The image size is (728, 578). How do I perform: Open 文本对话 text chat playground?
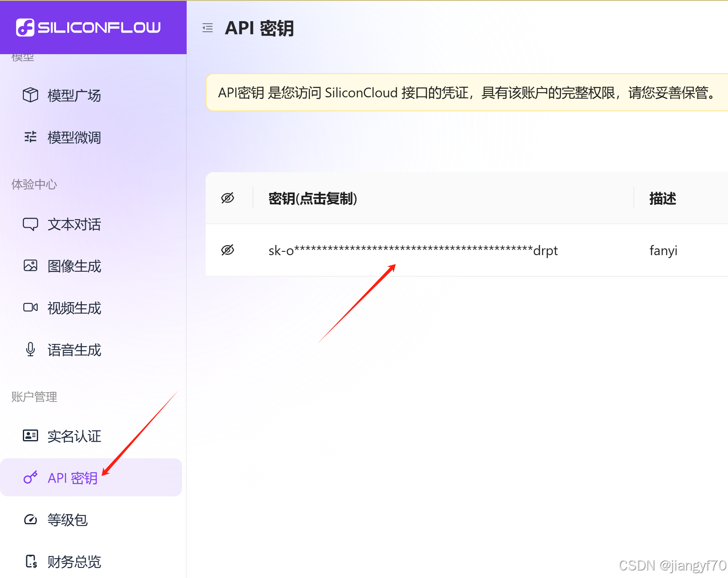coord(30,224)
